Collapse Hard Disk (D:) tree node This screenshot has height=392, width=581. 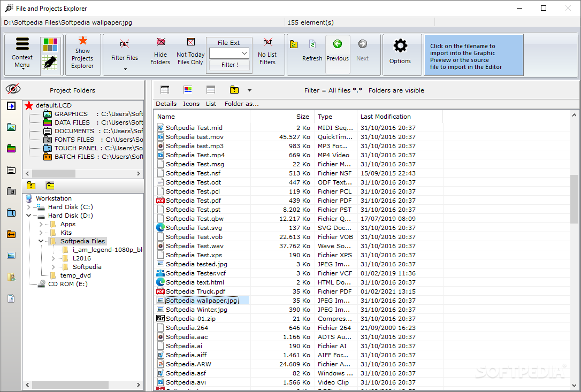[x=29, y=216]
